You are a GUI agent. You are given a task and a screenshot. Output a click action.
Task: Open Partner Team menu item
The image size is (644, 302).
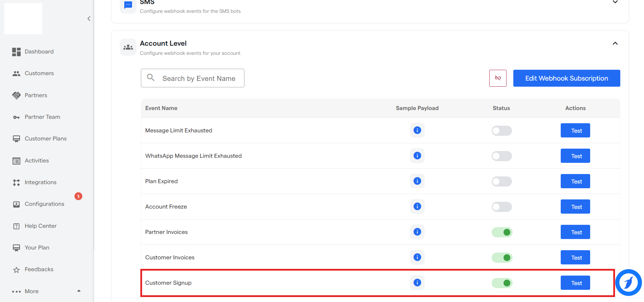(x=42, y=117)
